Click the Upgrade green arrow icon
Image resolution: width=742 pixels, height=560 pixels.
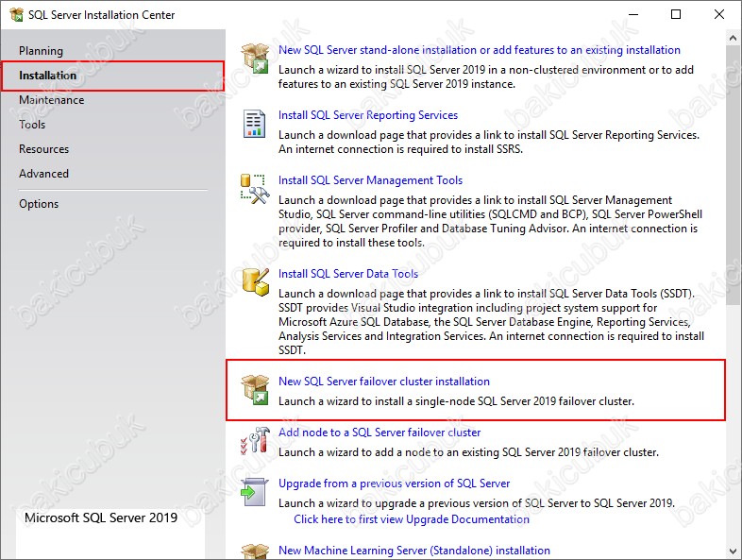coord(254,492)
